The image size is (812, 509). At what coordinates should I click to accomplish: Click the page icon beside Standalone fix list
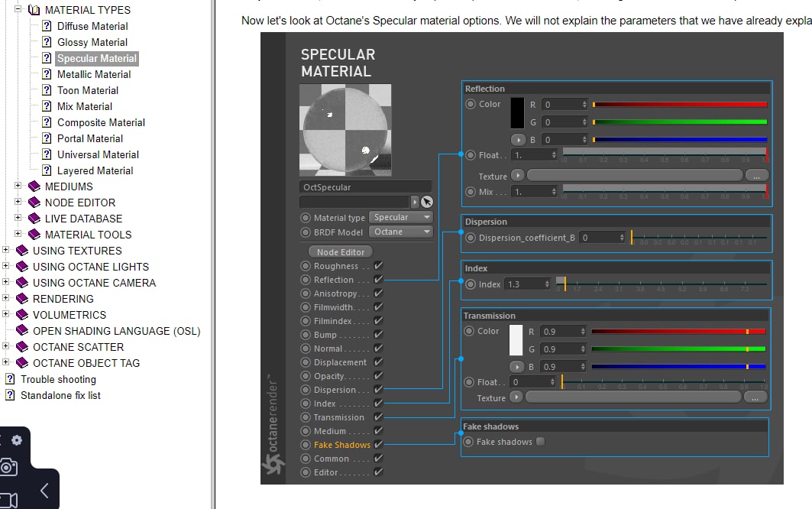coord(10,395)
